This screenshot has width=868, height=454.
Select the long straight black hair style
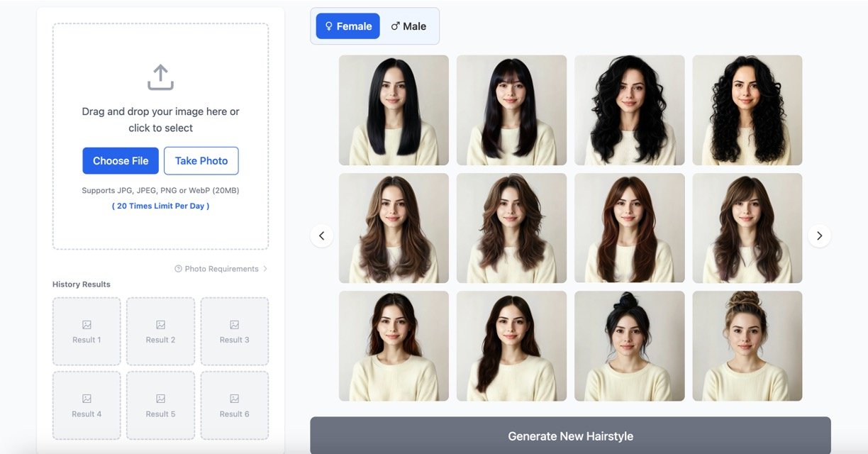tap(394, 110)
